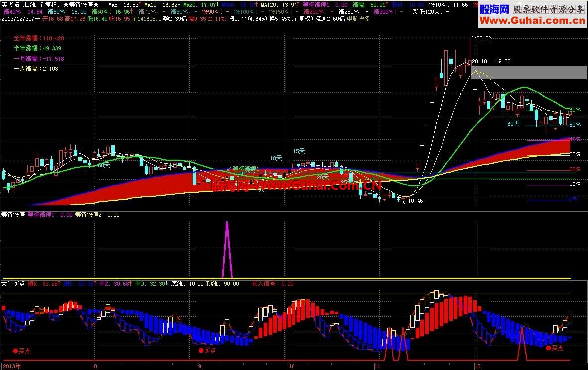Click the 50% level label on right
This screenshot has height=370, width=588.
coord(575,125)
